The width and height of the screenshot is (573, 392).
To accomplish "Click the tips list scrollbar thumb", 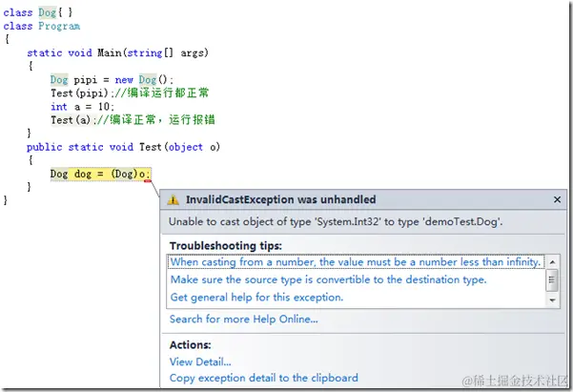I will (x=552, y=280).
